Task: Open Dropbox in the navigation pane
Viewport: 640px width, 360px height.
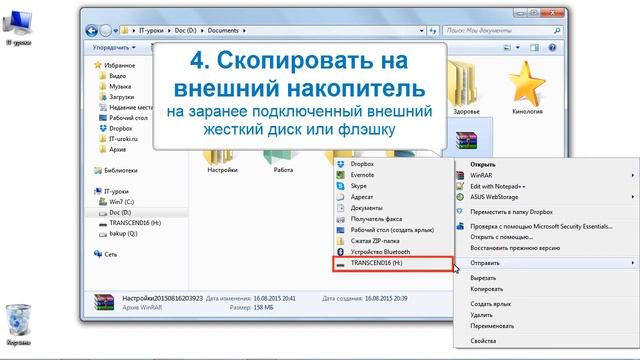Action: click(116, 129)
